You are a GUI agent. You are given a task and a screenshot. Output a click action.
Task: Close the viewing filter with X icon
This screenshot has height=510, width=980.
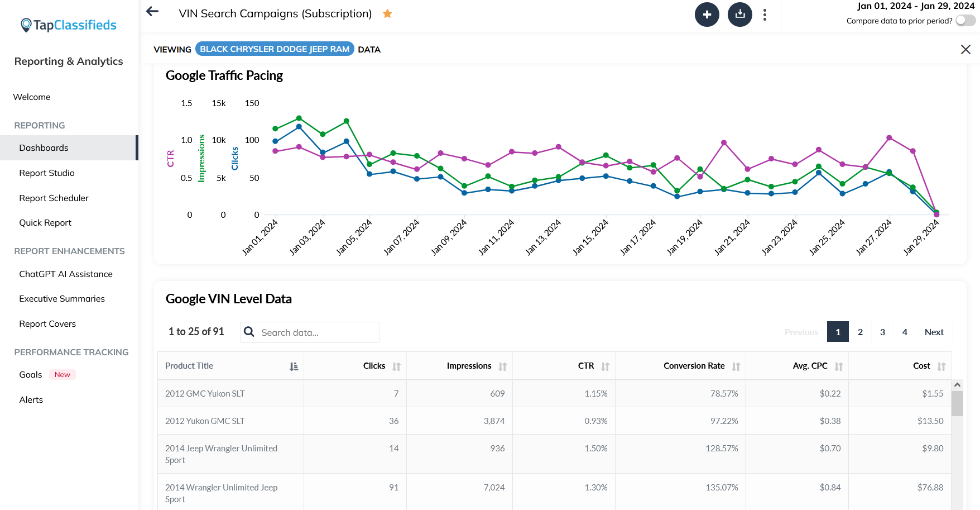(x=965, y=50)
